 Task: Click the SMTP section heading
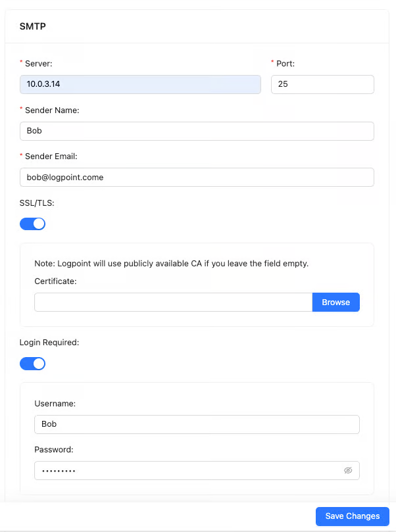(x=33, y=27)
